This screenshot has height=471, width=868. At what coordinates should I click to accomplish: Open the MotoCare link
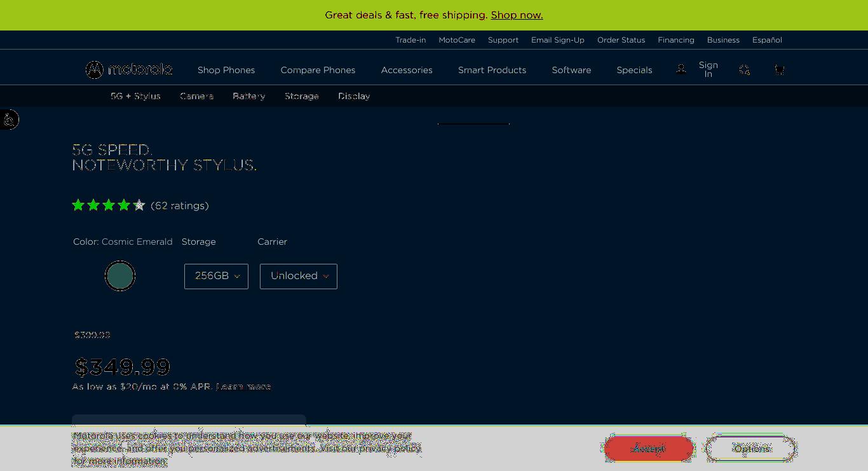[457, 40]
